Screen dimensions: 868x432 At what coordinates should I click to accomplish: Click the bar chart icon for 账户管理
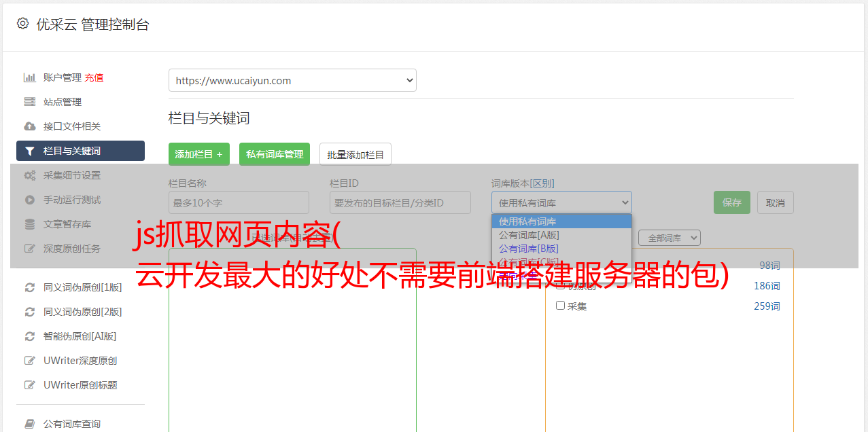coord(30,77)
